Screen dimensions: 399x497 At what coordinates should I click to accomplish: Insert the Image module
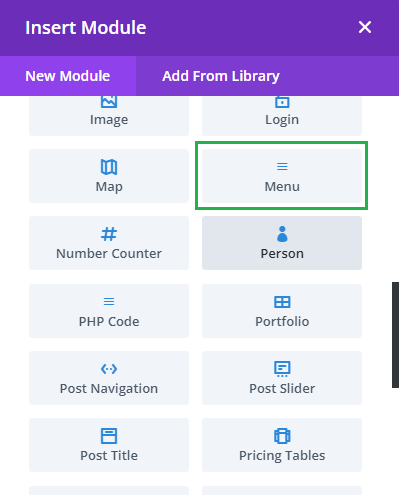[109, 116]
